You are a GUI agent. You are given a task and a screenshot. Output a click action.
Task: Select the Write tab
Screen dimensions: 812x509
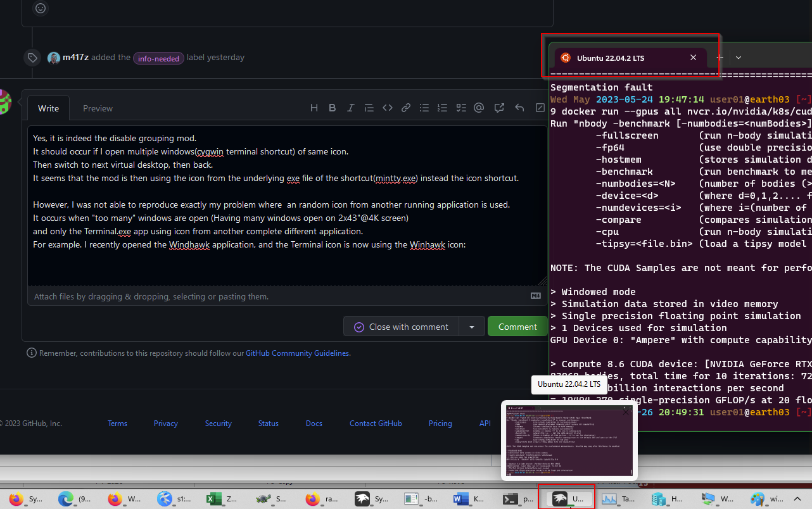[x=48, y=108]
